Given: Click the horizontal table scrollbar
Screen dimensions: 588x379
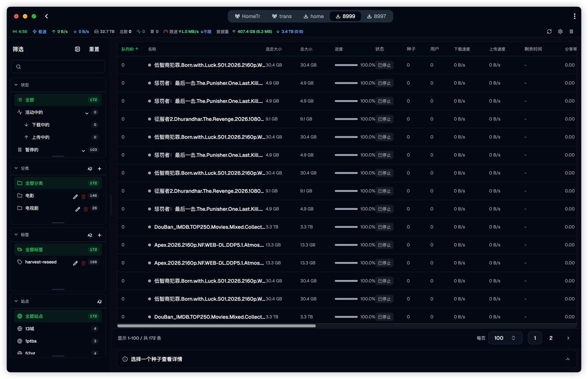Looking at the screenshot, I should click(216, 326).
